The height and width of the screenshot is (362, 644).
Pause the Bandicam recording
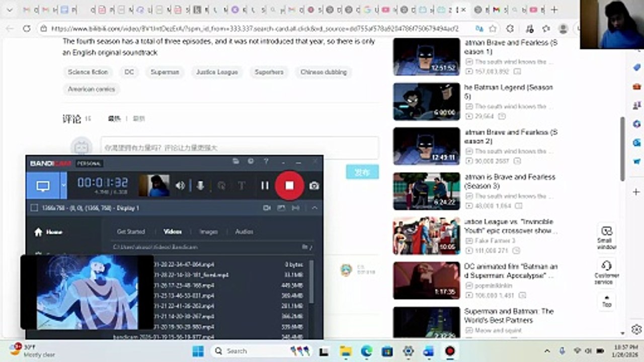coord(265,186)
